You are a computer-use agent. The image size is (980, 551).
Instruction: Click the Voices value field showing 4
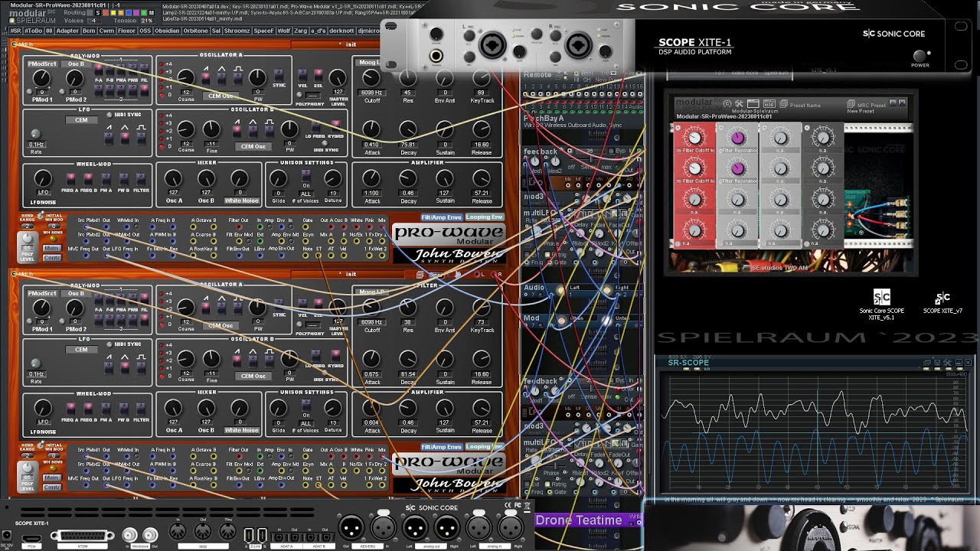coord(93,20)
